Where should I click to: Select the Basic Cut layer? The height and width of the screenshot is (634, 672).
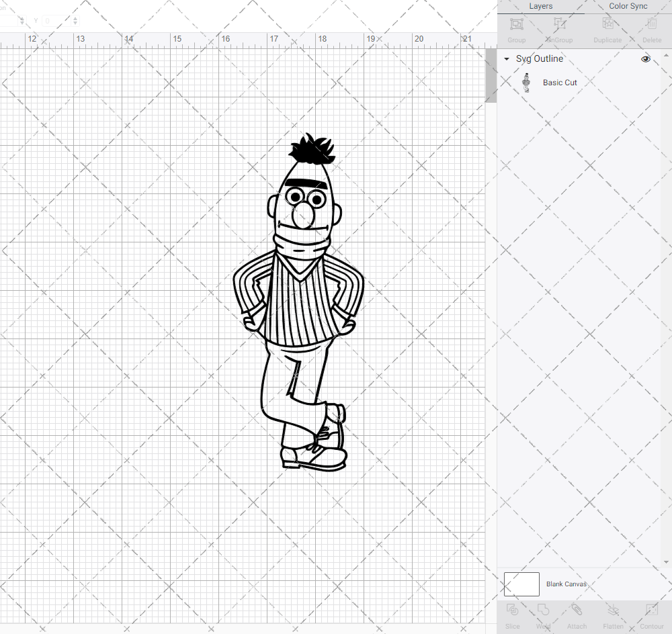point(560,83)
